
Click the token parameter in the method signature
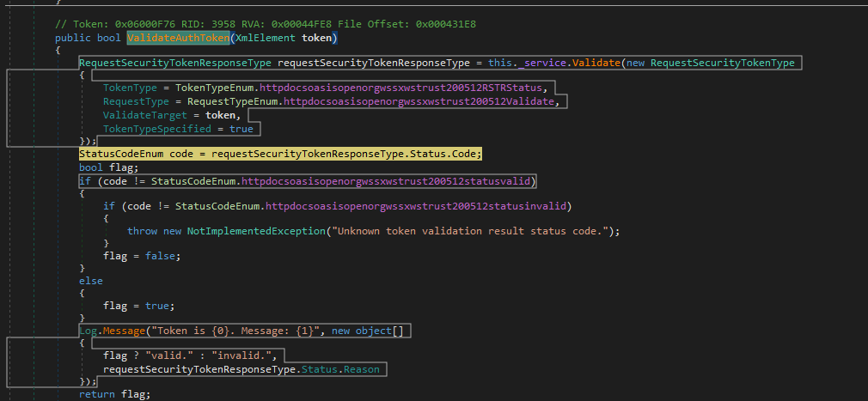tap(317, 38)
